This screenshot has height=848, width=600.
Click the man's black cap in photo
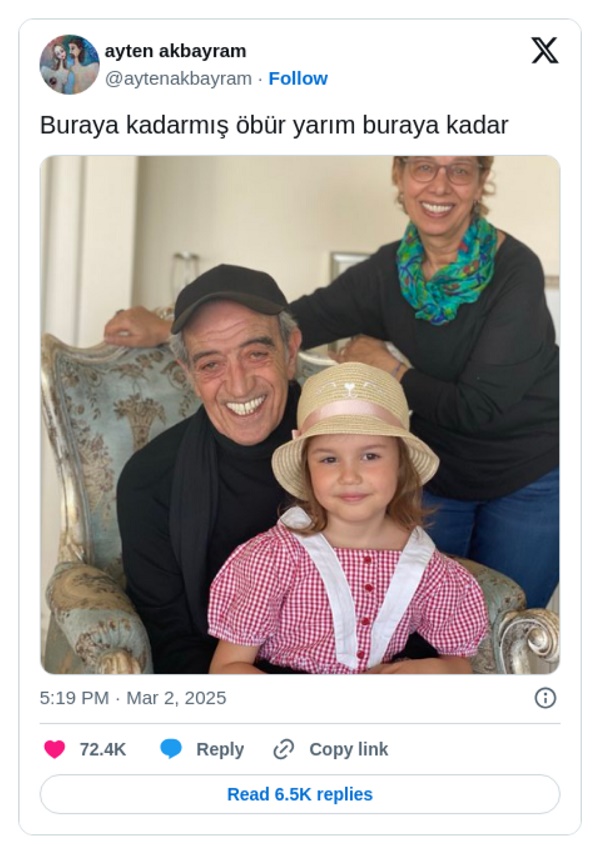tap(229, 295)
